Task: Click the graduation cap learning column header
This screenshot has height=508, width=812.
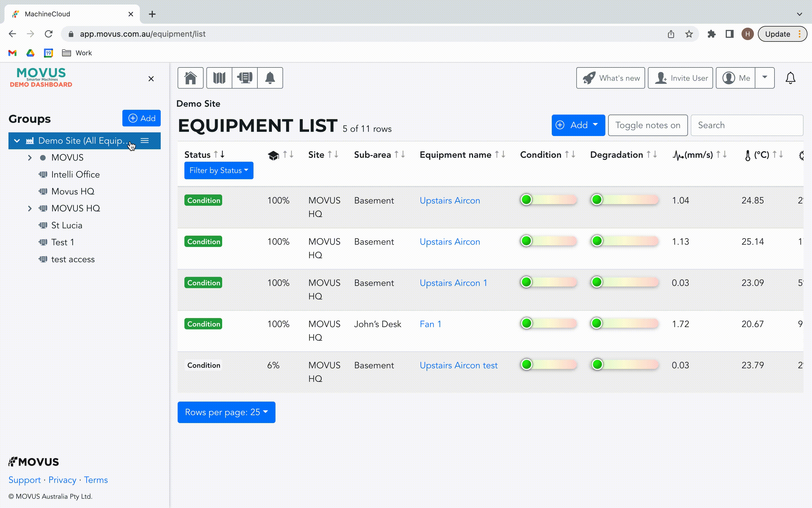Action: (x=273, y=155)
